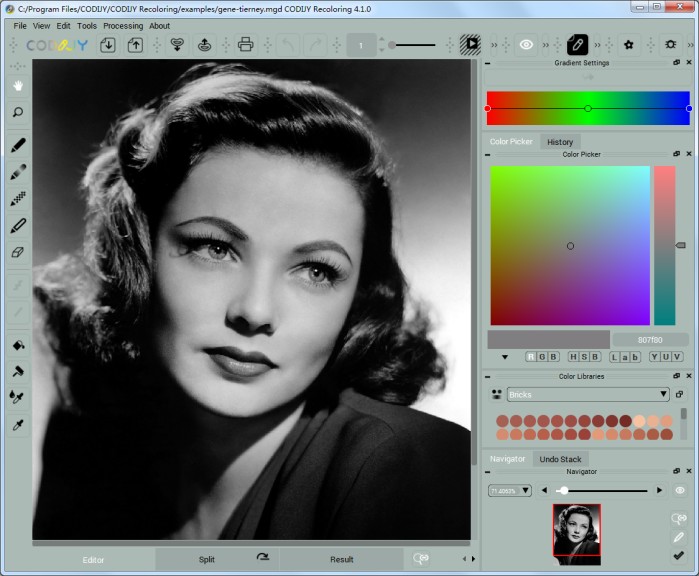Switch to the Split view
699x576 pixels.
click(206, 559)
